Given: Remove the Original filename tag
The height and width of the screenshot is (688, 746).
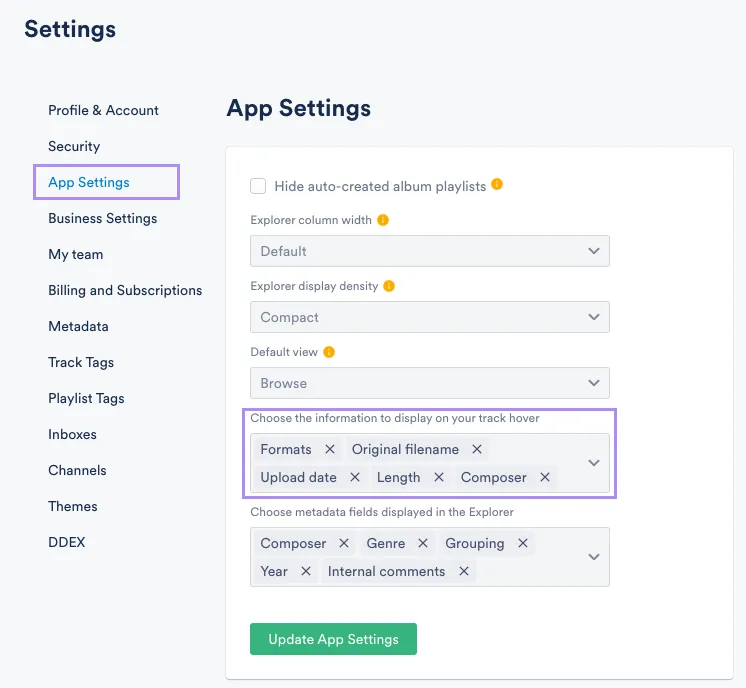Looking at the screenshot, I should tap(477, 450).
